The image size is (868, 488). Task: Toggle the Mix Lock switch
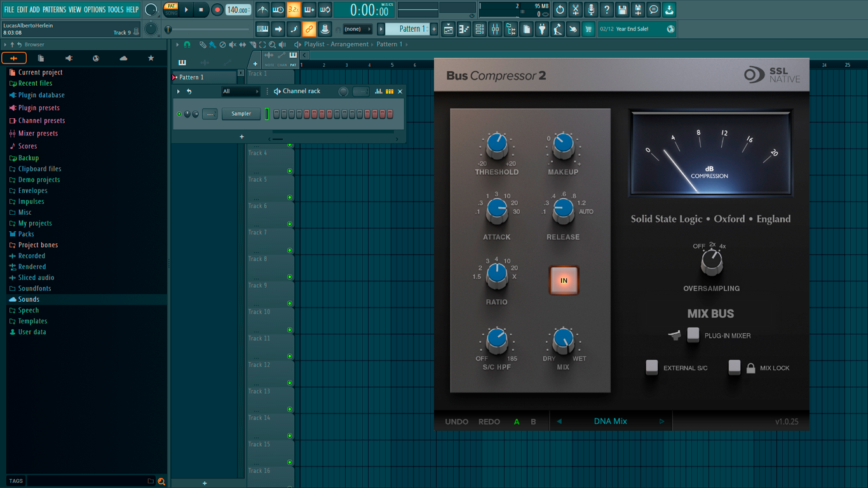click(x=735, y=367)
